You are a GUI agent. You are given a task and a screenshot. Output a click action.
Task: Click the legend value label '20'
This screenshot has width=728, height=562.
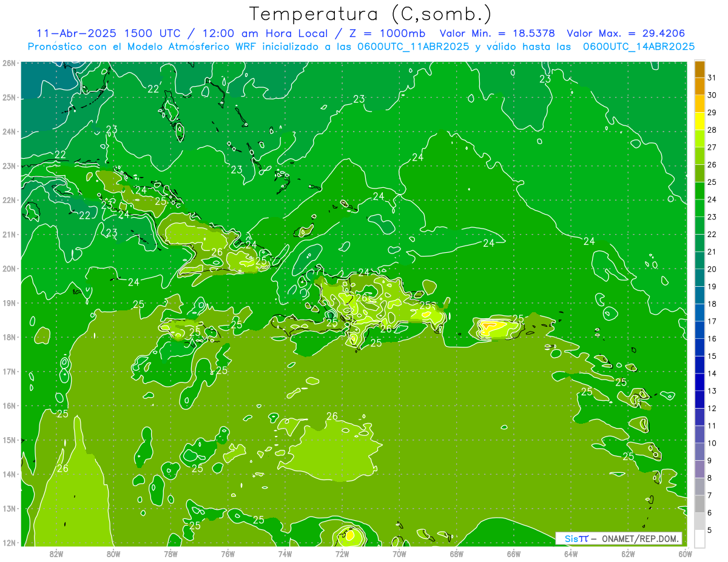pos(712,269)
